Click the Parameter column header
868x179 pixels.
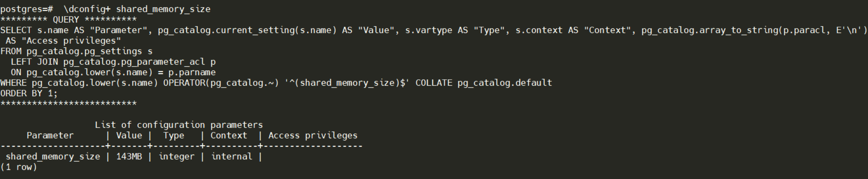50,135
